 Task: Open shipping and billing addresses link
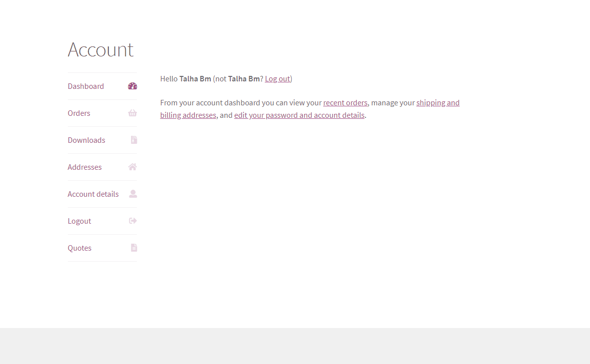click(438, 103)
